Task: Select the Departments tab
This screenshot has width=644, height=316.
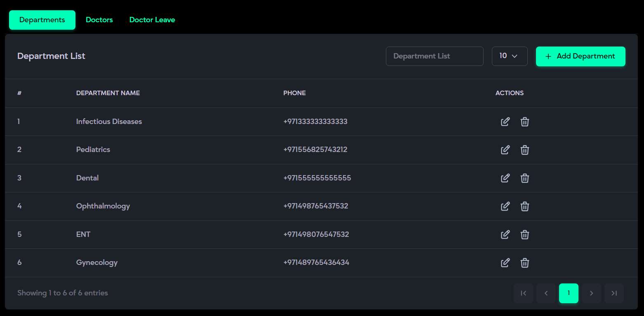Action: tap(42, 20)
